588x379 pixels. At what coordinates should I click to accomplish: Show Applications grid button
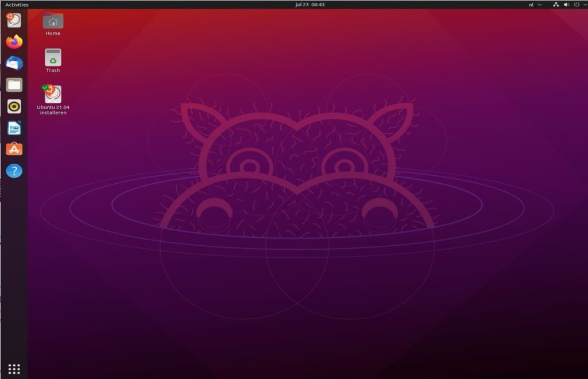[x=14, y=369]
